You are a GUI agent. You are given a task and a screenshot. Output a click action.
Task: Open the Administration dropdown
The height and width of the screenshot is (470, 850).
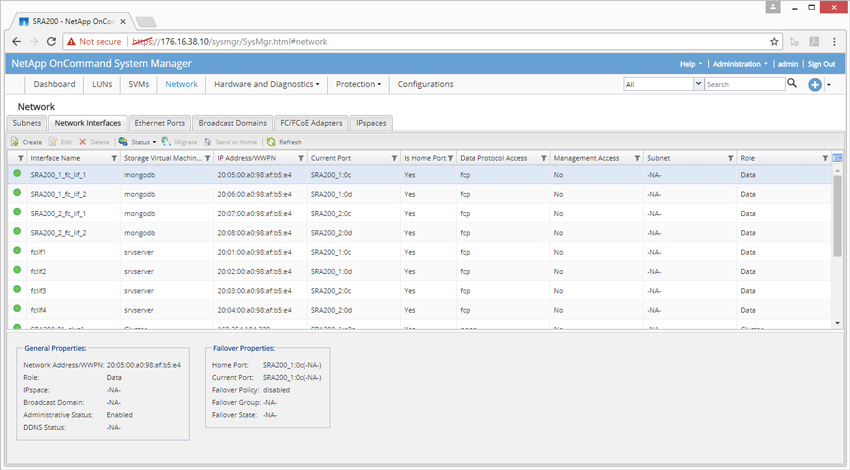(740, 64)
